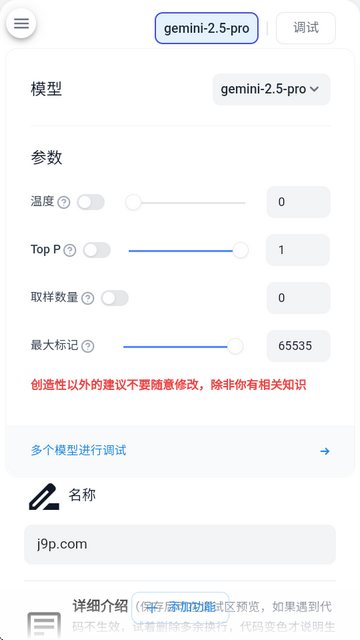Switch to the 调试 tab

click(306, 28)
